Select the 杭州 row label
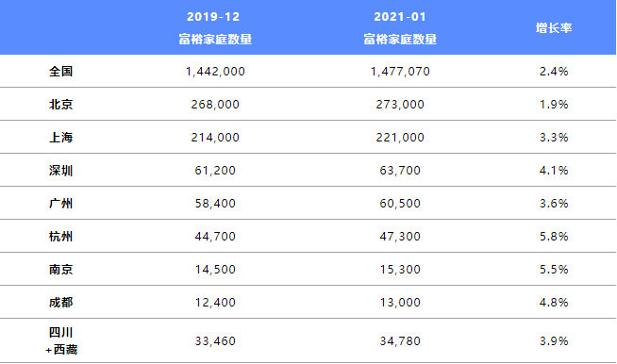This screenshot has height=364, width=617. pyautogui.click(x=60, y=237)
